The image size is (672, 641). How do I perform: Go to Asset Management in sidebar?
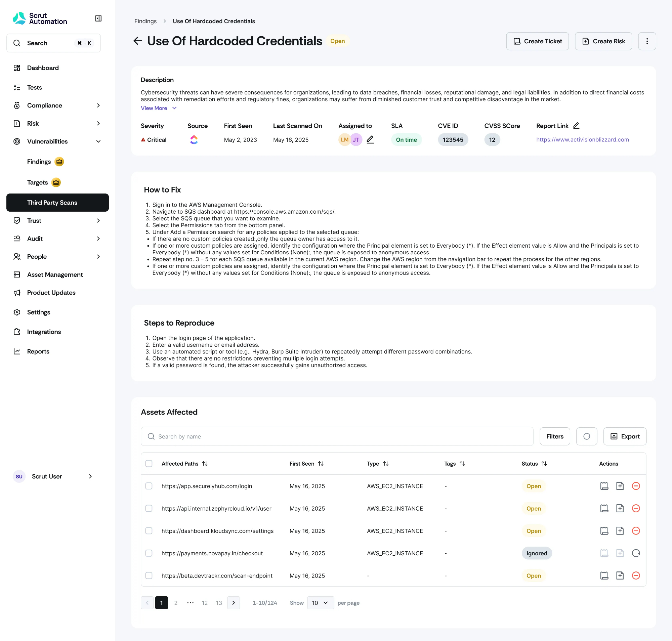[x=55, y=275]
